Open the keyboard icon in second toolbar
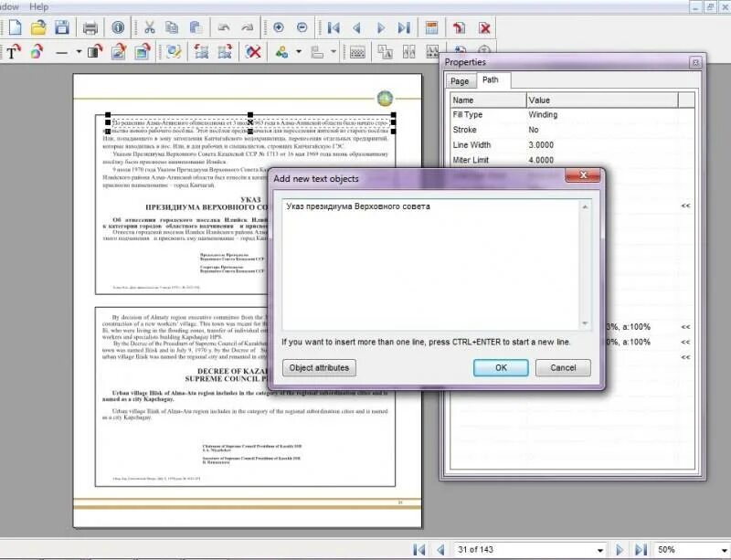731x560 pixels. 357,52
